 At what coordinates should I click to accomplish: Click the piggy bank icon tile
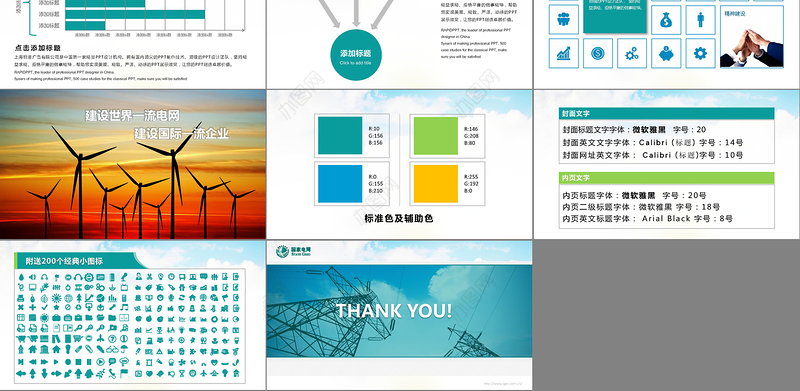click(666, 53)
